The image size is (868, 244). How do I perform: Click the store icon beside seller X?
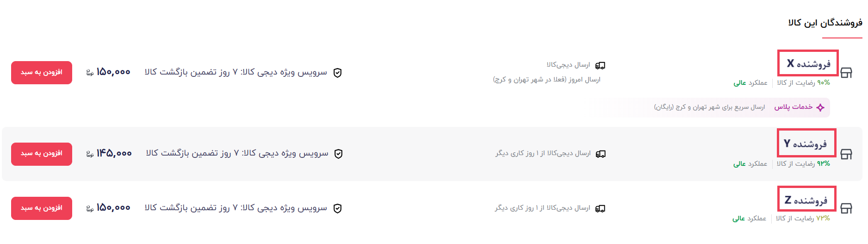[846, 73]
